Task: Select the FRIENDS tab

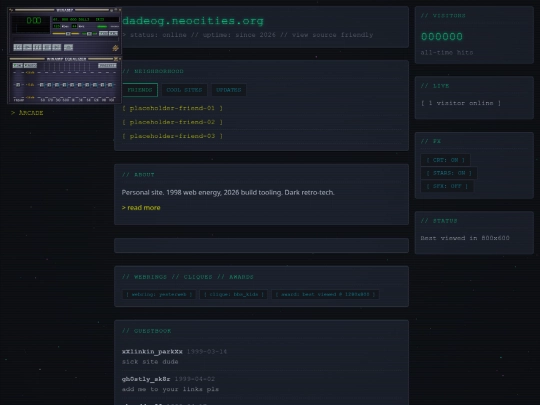Action: pos(140,90)
